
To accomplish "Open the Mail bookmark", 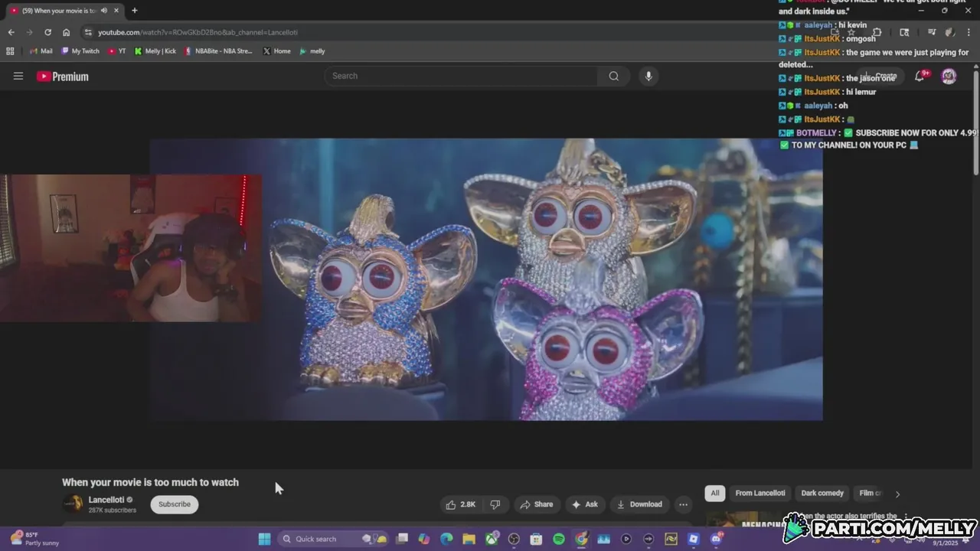I will (41, 51).
